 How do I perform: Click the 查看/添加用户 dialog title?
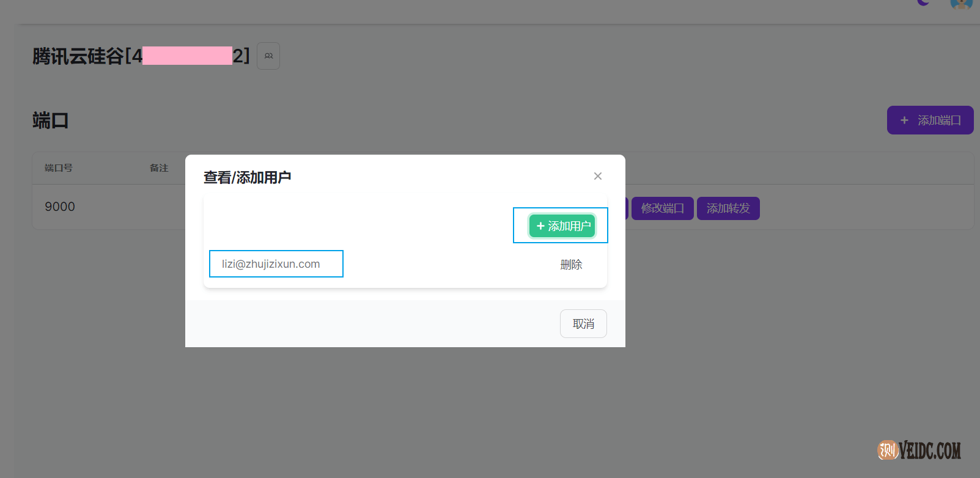[x=247, y=177]
